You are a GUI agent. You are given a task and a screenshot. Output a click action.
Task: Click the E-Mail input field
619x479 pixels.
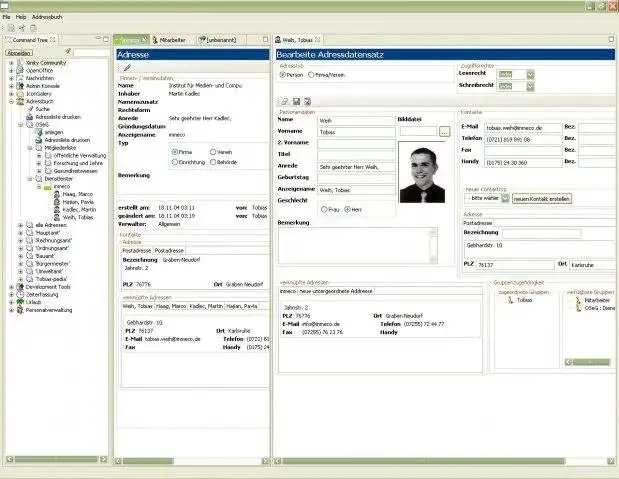pyautogui.click(x=523, y=128)
